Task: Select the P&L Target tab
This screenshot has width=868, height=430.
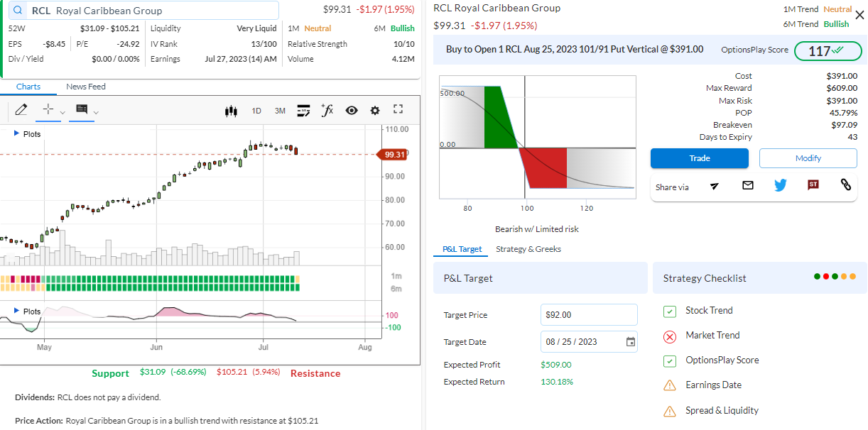Action: 462,249
